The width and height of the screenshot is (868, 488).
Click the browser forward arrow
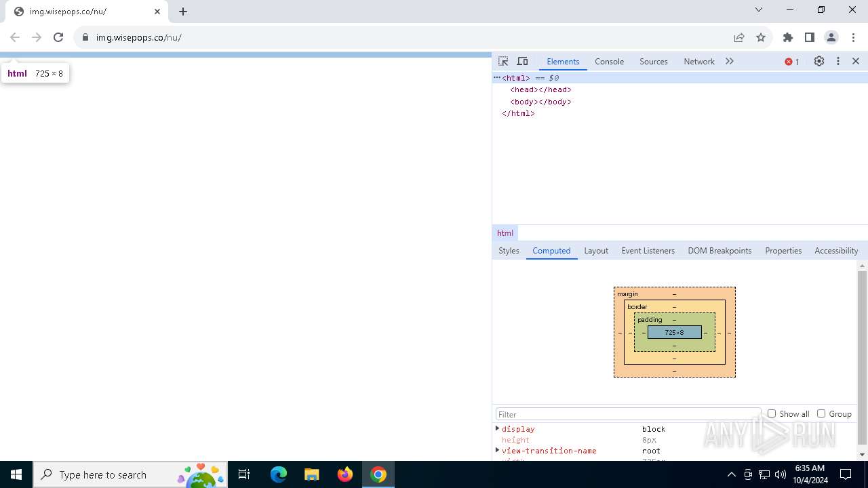tap(37, 37)
